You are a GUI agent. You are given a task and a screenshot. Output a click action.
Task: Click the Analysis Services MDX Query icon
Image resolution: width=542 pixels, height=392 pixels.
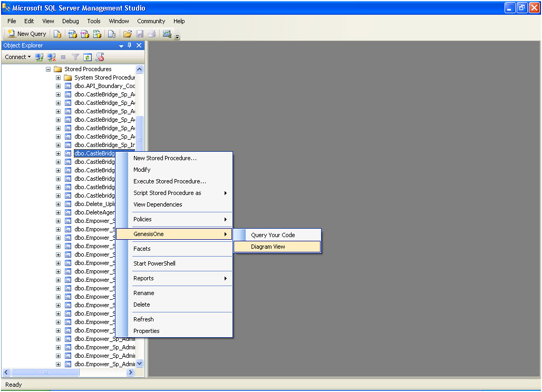pyautogui.click(x=72, y=34)
